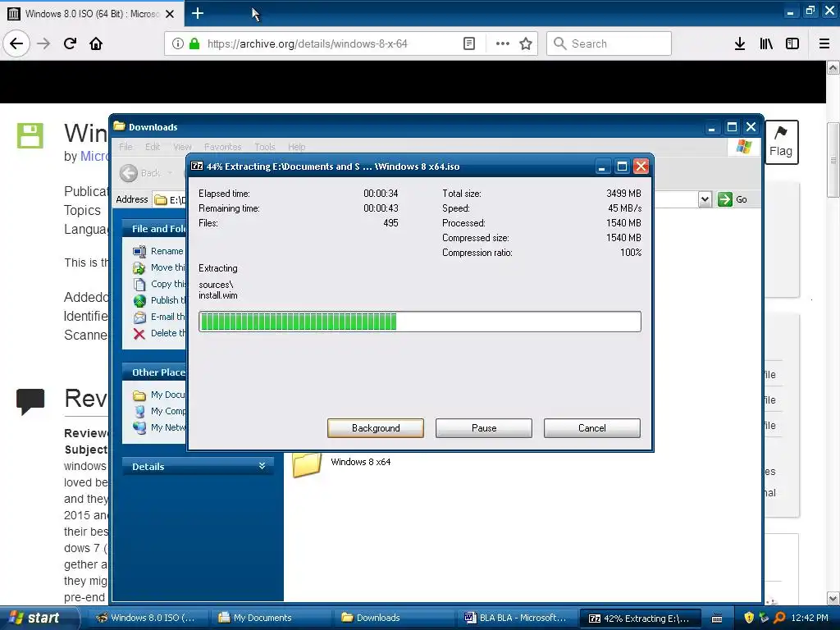Choose Publish this file to the Web
Viewport: 840px width, 630px height.
[159, 300]
